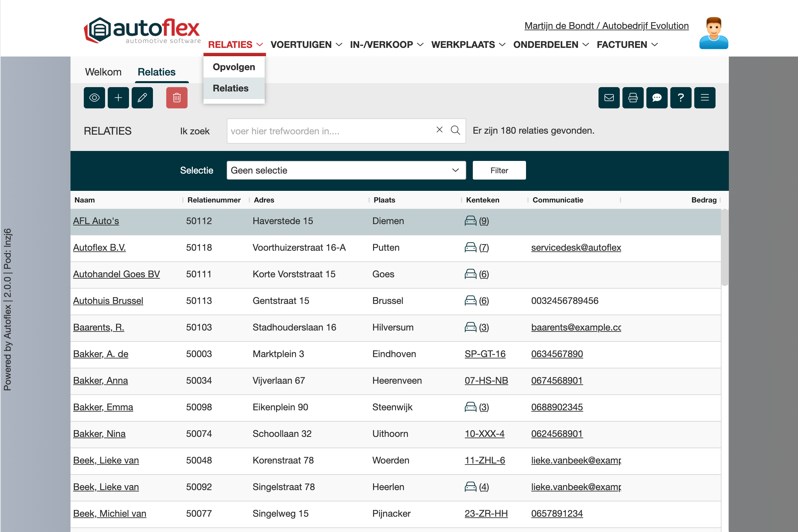Add a new relation with plus icon
Image resolution: width=798 pixels, height=532 pixels.
[118, 98]
